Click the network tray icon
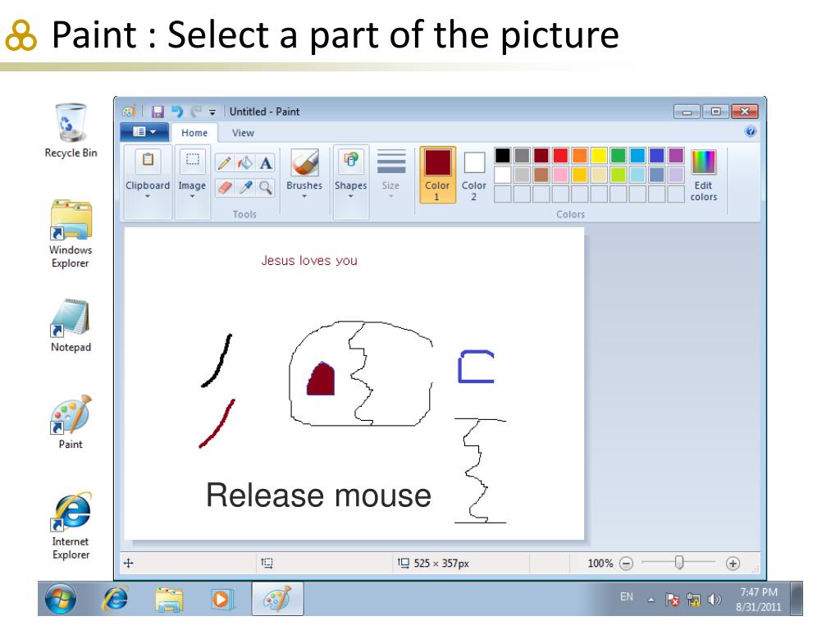The image size is (840, 630). coord(694,600)
